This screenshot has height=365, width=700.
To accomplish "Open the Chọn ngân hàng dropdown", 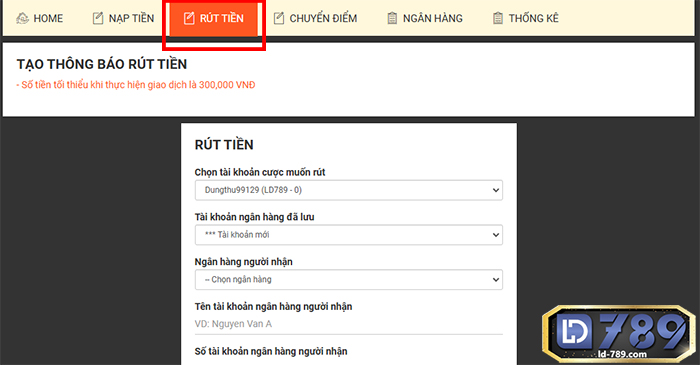I will click(x=349, y=279).
